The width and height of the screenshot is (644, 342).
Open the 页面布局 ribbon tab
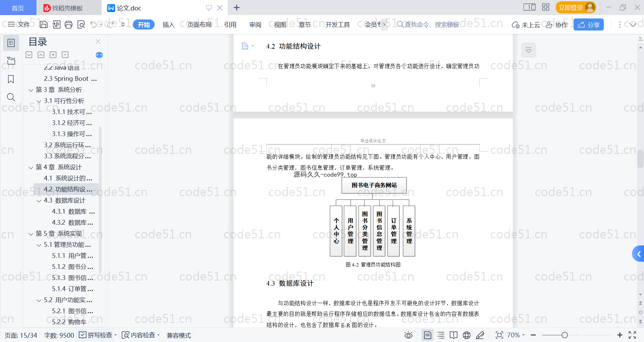pyautogui.click(x=199, y=24)
